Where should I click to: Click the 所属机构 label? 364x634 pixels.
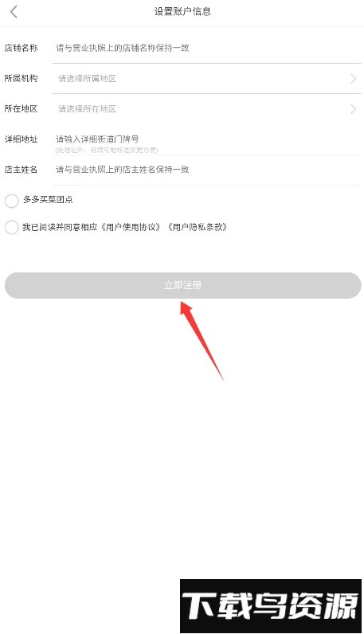[21, 78]
